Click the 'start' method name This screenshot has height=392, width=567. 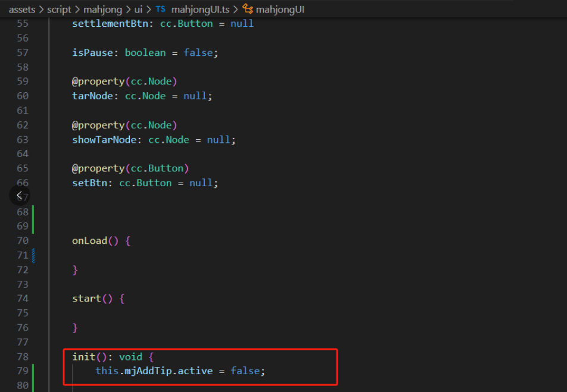pos(87,299)
